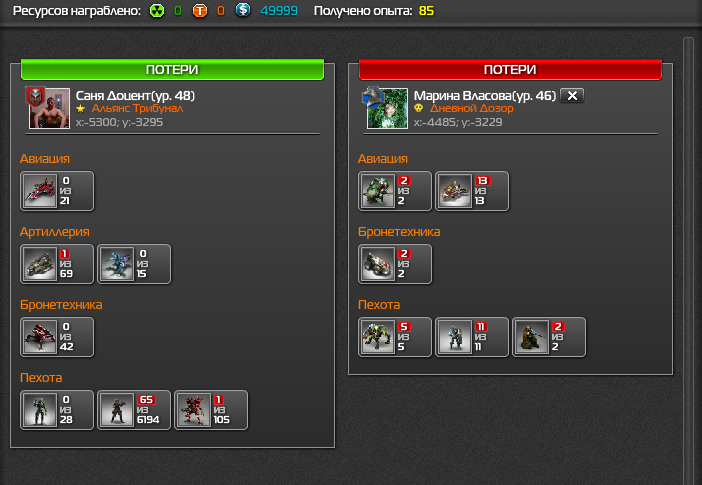Viewport: 702px width, 485px height.
Task: Click Авиация heading in the left panel
Action: [x=45, y=159]
